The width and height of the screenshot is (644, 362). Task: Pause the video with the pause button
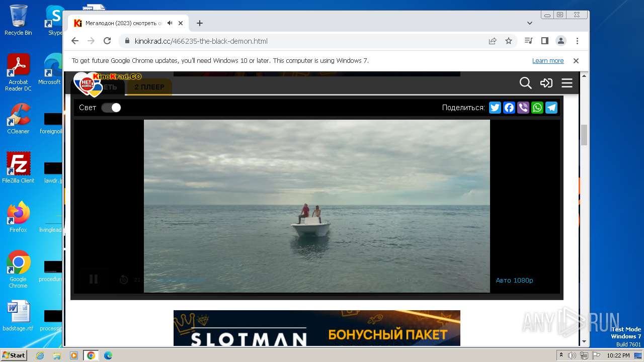94,280
